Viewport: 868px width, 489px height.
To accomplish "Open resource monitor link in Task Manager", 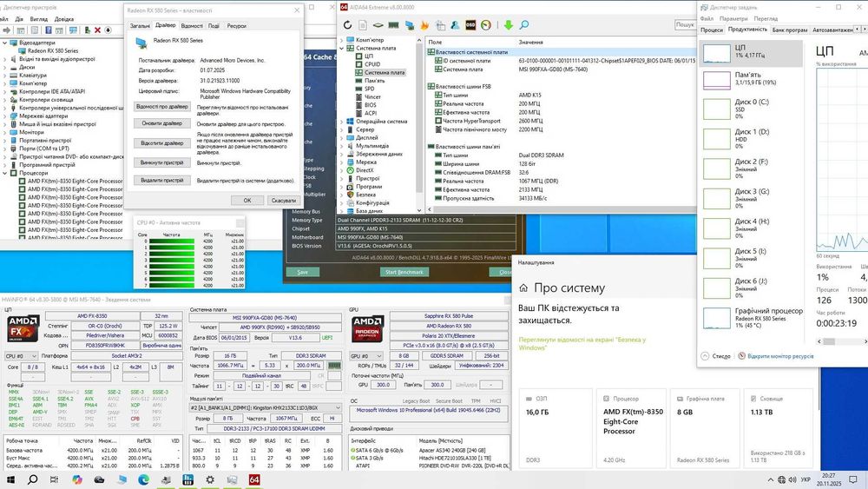I will (780, 356).
